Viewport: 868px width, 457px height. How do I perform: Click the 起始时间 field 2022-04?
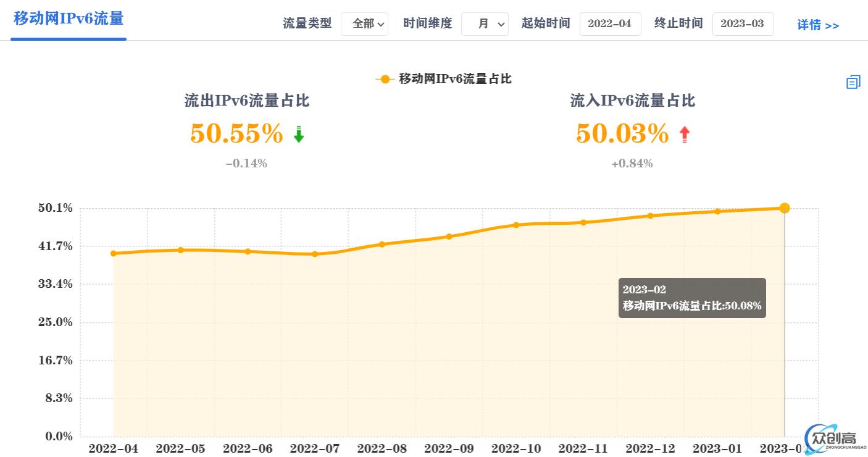610,24
